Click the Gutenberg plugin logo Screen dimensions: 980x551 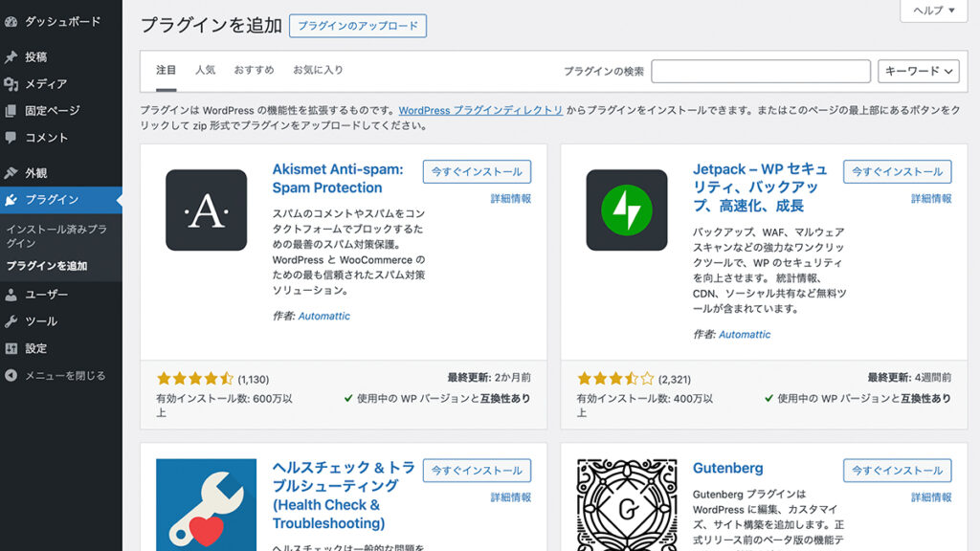pyautogui.click(x=627, y=505)
